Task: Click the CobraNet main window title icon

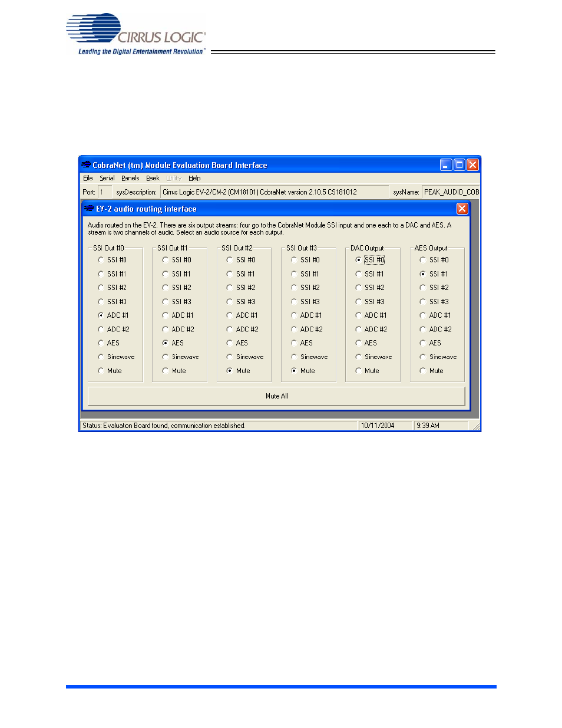Action: point(86,165)
